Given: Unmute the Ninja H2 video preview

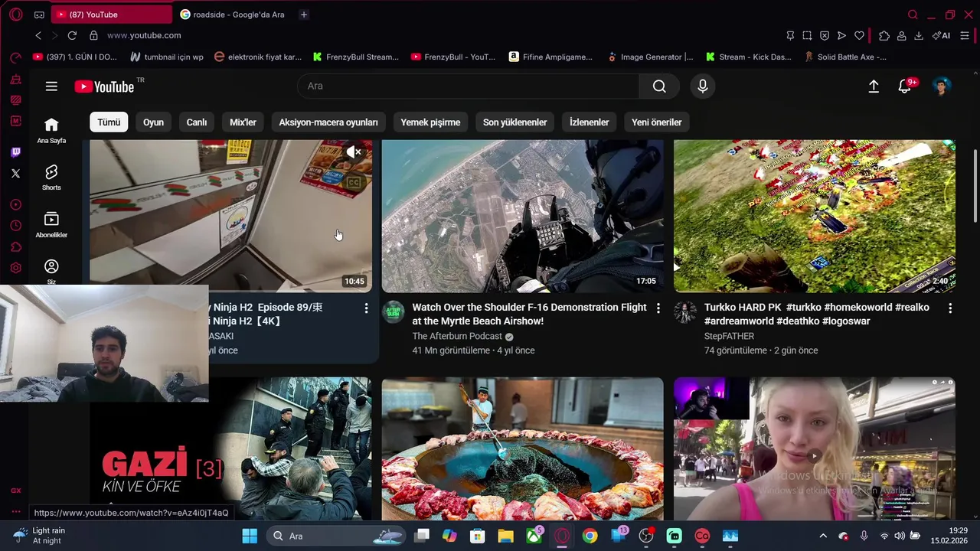Looking at the screenshot, I should [354, 152].
